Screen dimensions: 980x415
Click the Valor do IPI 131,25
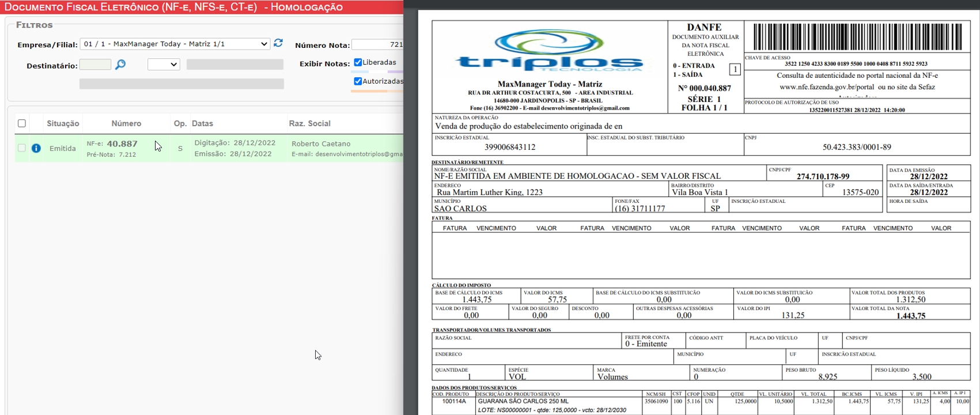click(x=793, y=315)
